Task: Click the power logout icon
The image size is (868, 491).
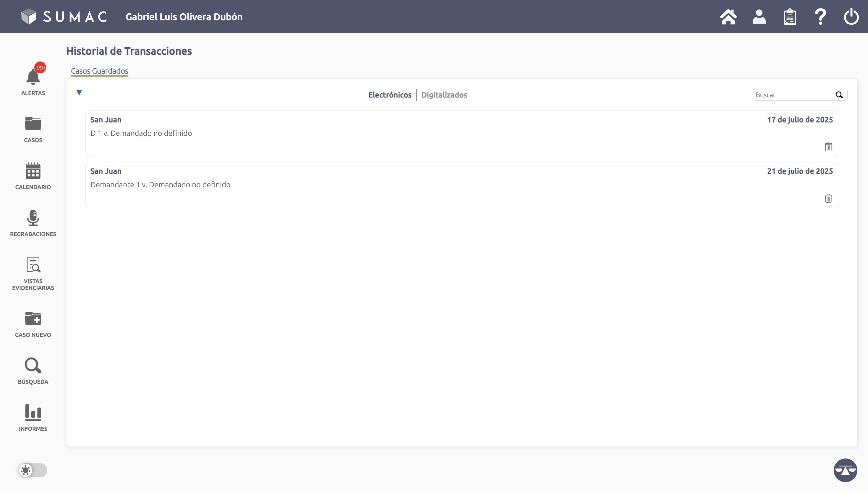Action: click(x=851, y=17)
